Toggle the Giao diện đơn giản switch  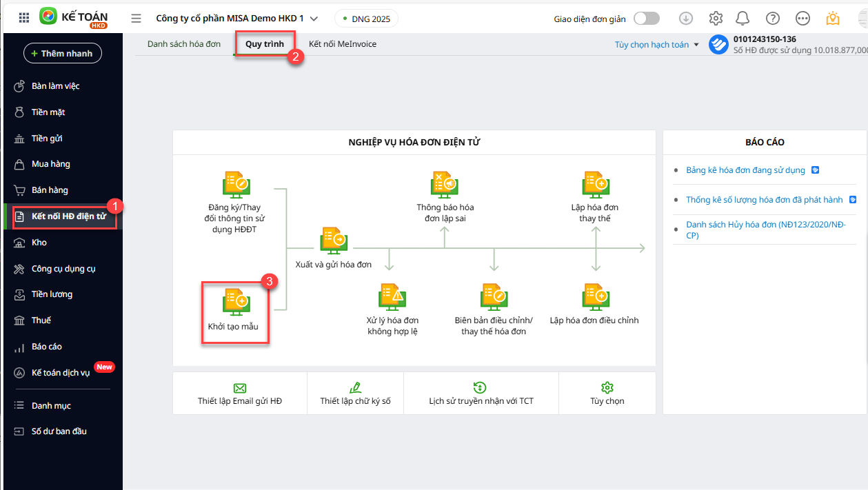pyautogui.click(x=646, y=19)
